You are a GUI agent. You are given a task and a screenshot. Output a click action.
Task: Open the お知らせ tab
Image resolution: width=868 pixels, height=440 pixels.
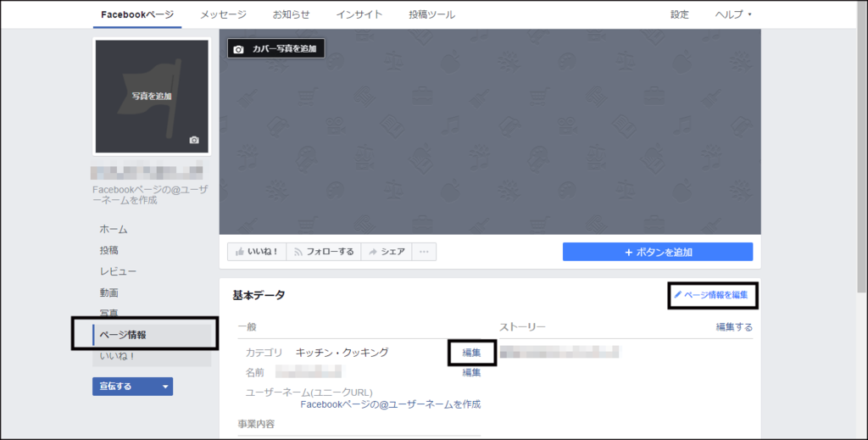[x=292, y=15]
